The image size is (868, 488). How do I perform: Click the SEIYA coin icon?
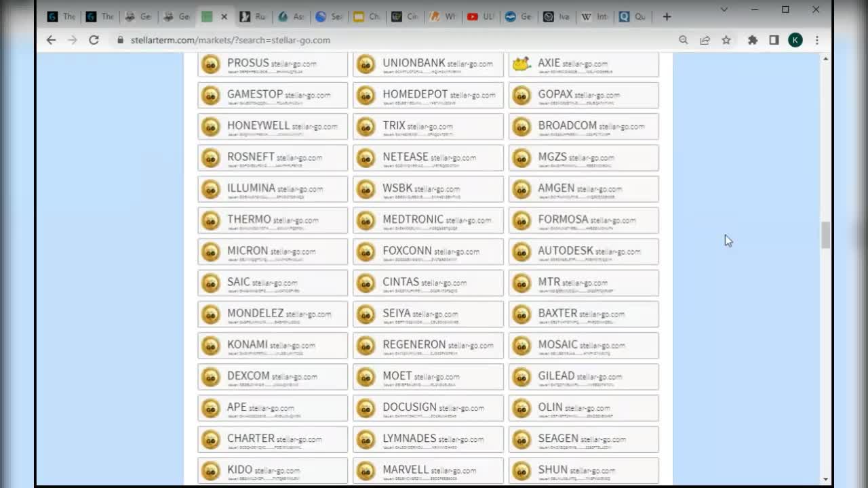click(x=366, y=314)
